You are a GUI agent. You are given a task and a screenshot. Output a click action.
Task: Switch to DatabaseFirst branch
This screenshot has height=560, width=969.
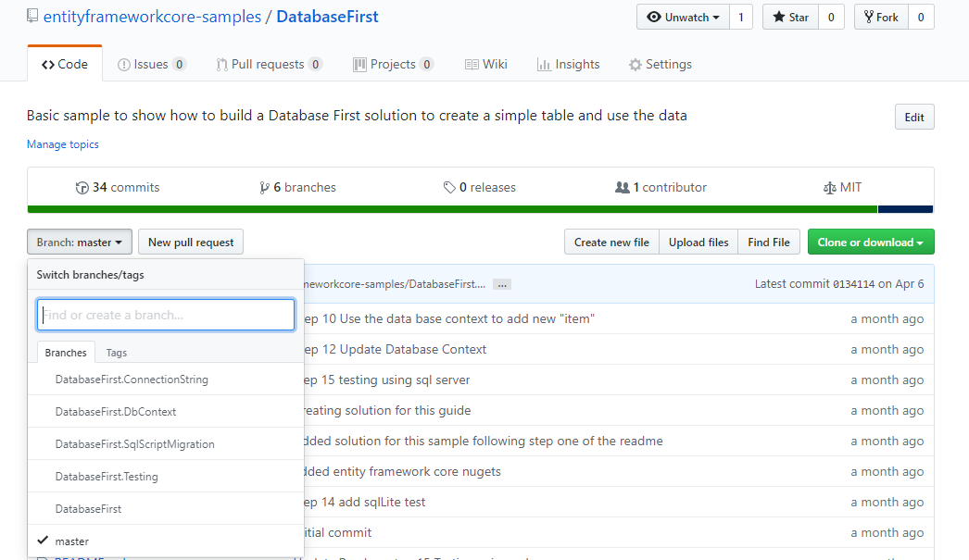click(166, 509)
